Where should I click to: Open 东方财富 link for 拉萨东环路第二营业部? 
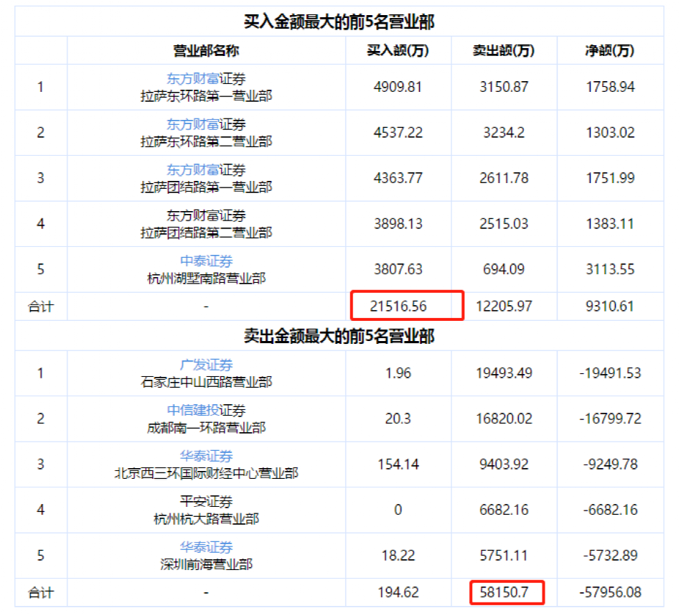pyautogui.click(x=193, y=125)
